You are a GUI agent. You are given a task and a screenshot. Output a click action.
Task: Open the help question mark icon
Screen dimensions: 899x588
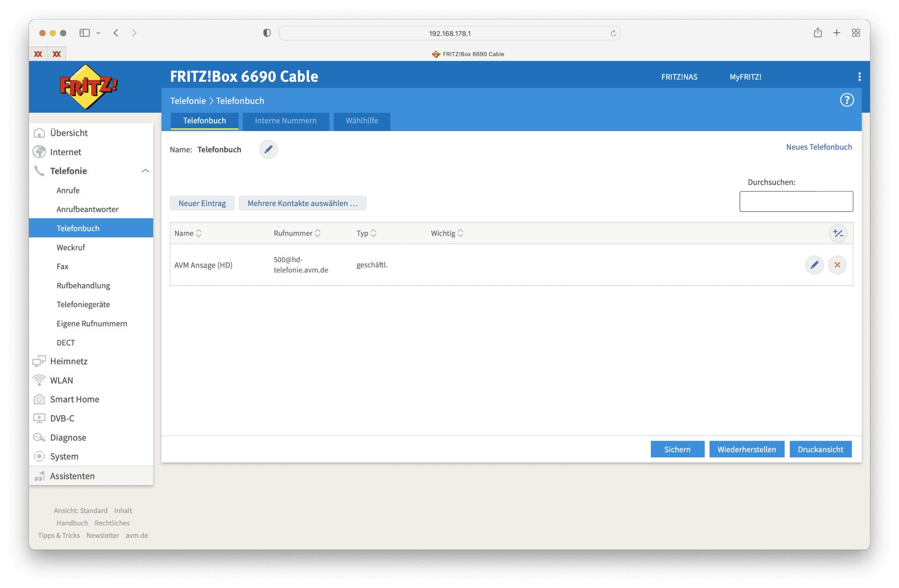tap(847, 100)
